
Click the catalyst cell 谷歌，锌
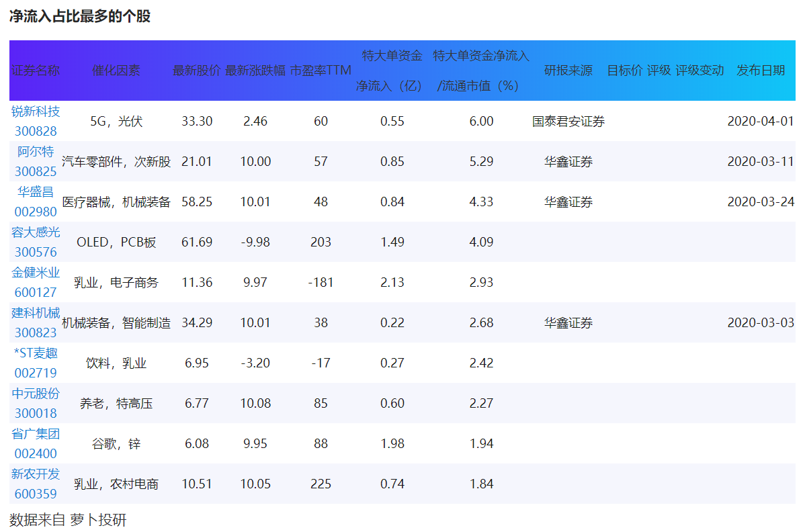coord(116,443)
